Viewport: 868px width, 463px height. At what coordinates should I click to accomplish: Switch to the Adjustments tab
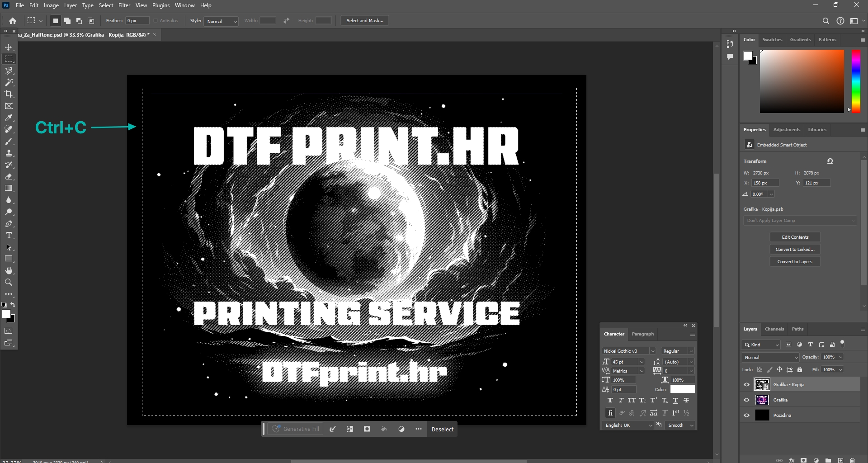787,130
